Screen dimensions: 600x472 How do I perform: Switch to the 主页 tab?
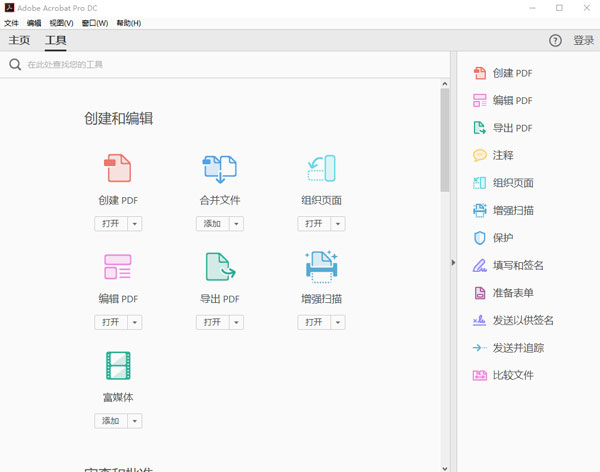[x=19, y=40]
